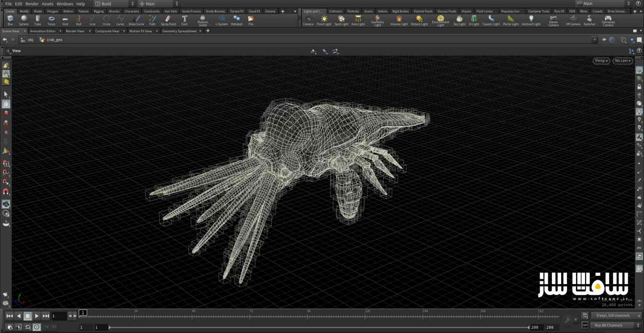The height and width of the screenshot is (333, 644).
Task: Click the timeline frame 1 marker
Action: click(x=83, y=313)
